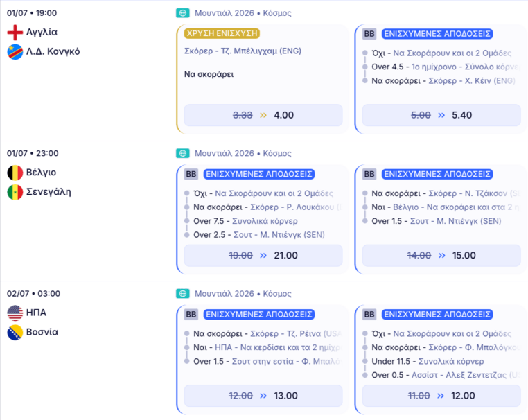
Task: Pick the 13.00 boosted odds
Action: [263, 396]
